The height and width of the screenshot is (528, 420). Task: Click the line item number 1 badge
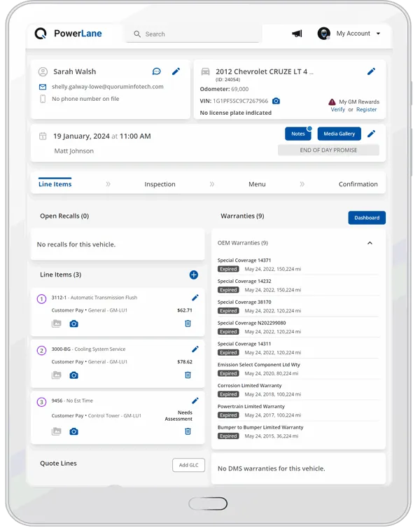tap(41, 299)
